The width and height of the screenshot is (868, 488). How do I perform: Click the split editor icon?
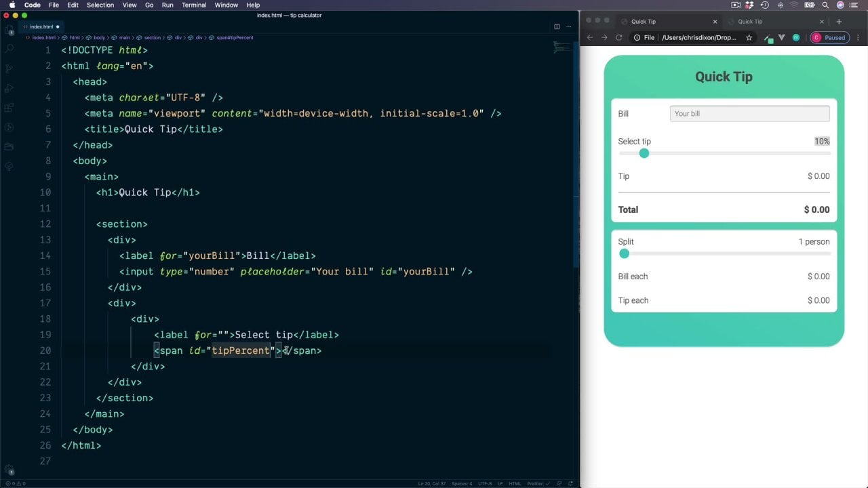pos(557,26)
